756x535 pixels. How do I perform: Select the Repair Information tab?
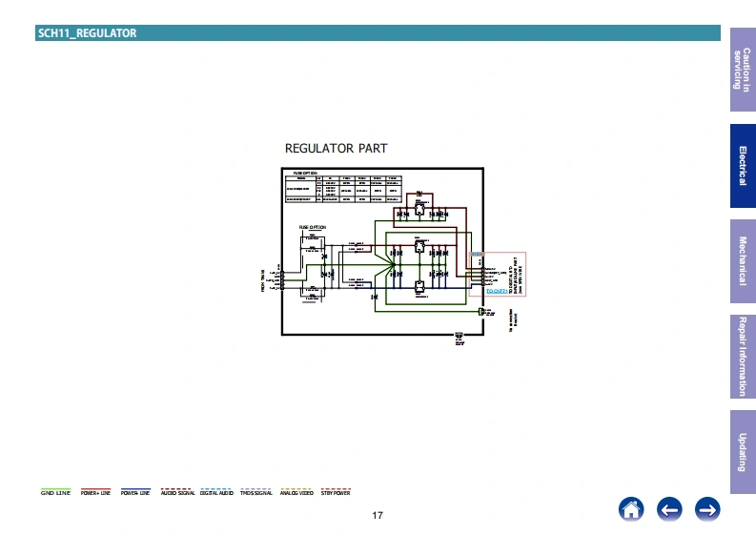743,357
